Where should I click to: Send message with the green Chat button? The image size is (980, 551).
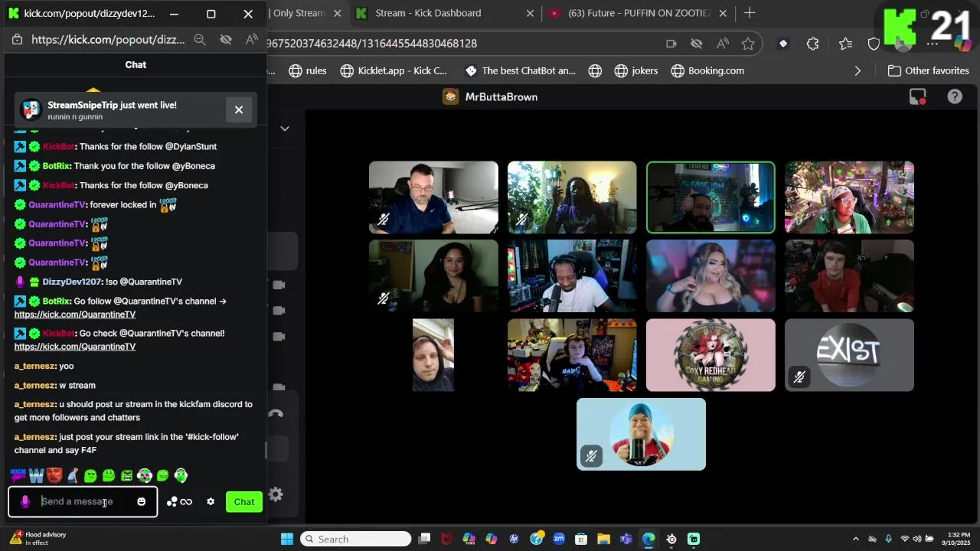point(244,502)
